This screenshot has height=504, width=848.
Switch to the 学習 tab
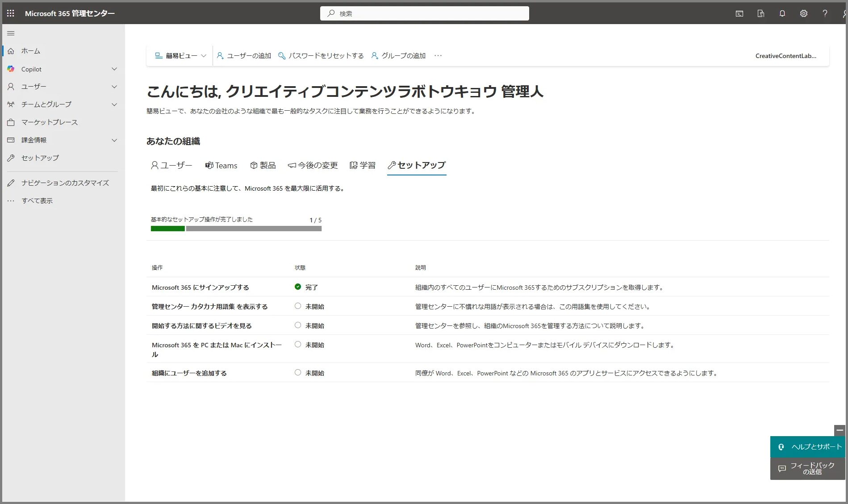363,166
